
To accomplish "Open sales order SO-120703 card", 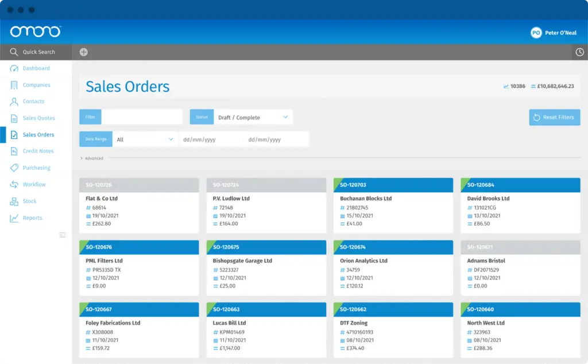I will coord(393,205).
